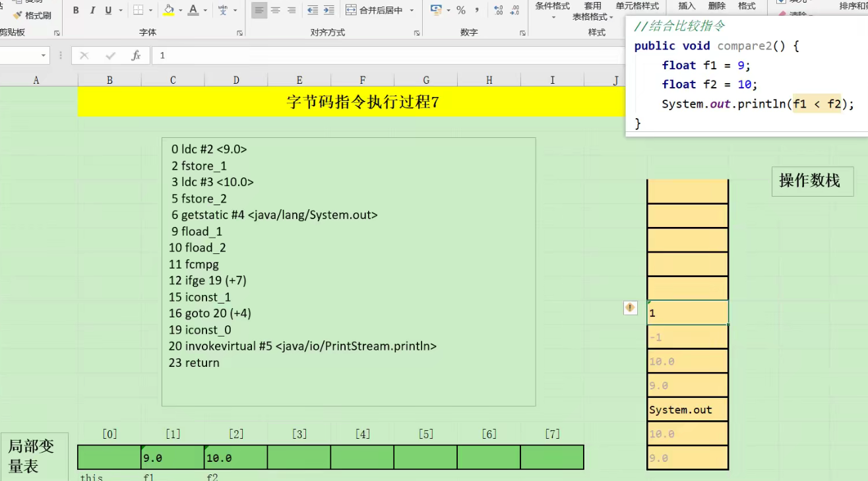Screen dimensions: 868x481
Task: Open 单元格样式 cell styles
Action: (637, 7)
